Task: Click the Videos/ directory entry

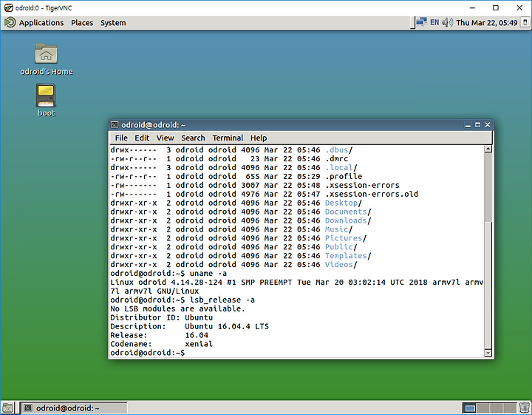Action: pyautogui.click(x=341, y=265)
